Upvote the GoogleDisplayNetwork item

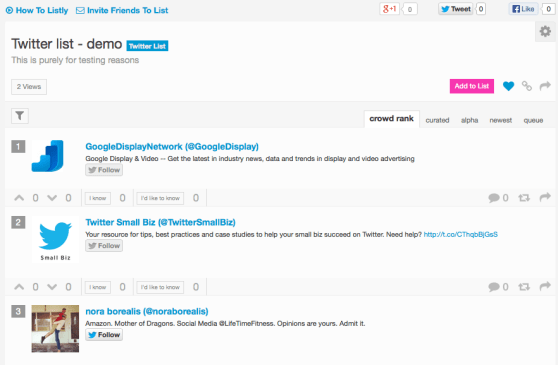click(x=19, y=198)
